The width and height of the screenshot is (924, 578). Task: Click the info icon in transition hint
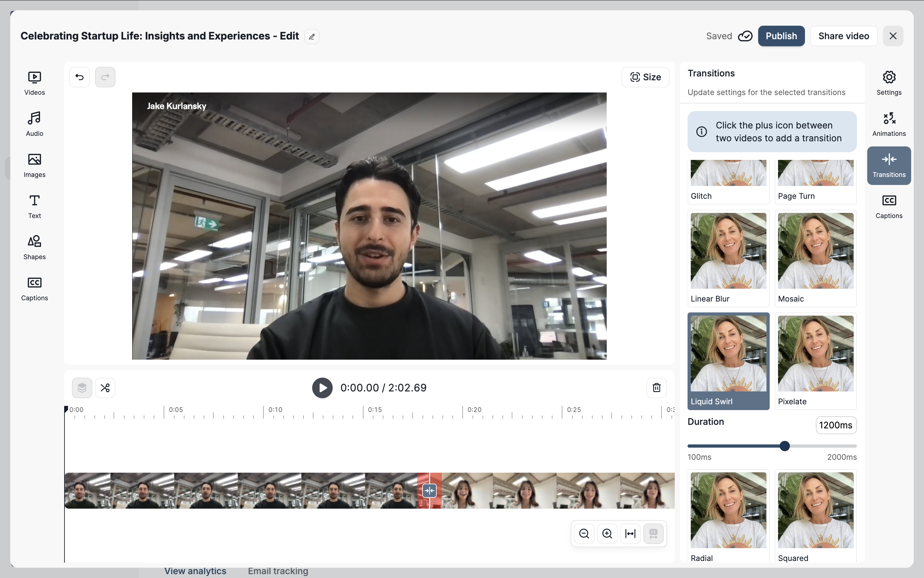point(701,132)
